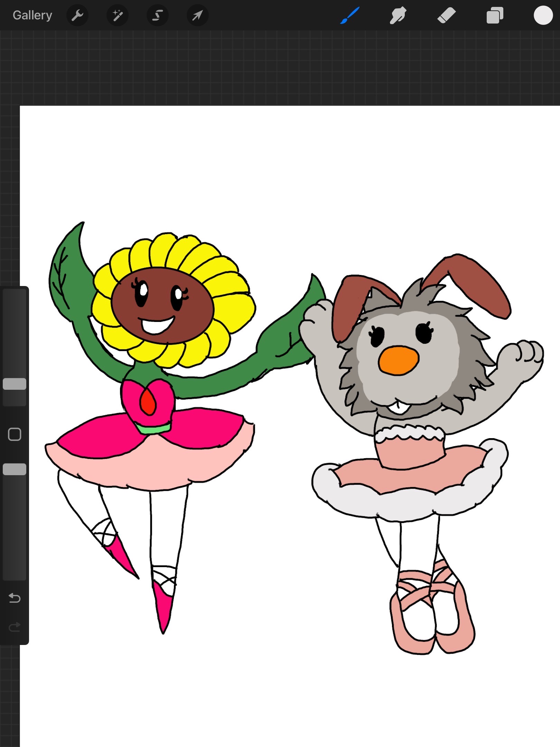The image size is (560, 747).
Task: Open the Layers panel
Action: pyautogui.click(x=495, y=15)
